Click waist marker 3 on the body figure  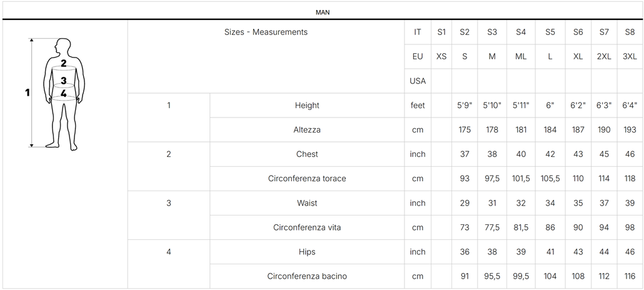pos(64,81)
